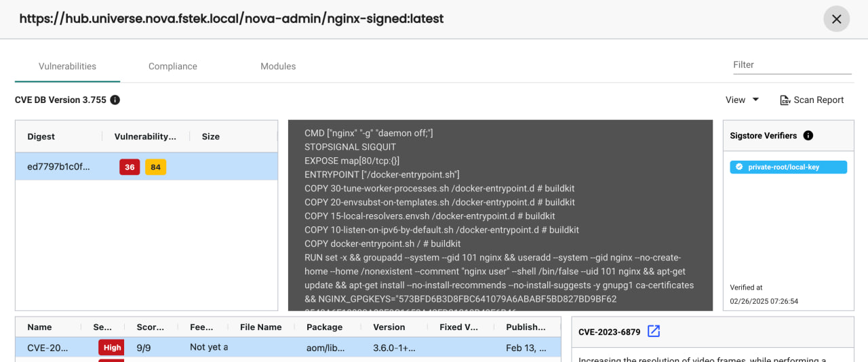This screenshot has height=362, width=868.
Task: Click package cell aom/lib...
Action: tap(325, 347)
